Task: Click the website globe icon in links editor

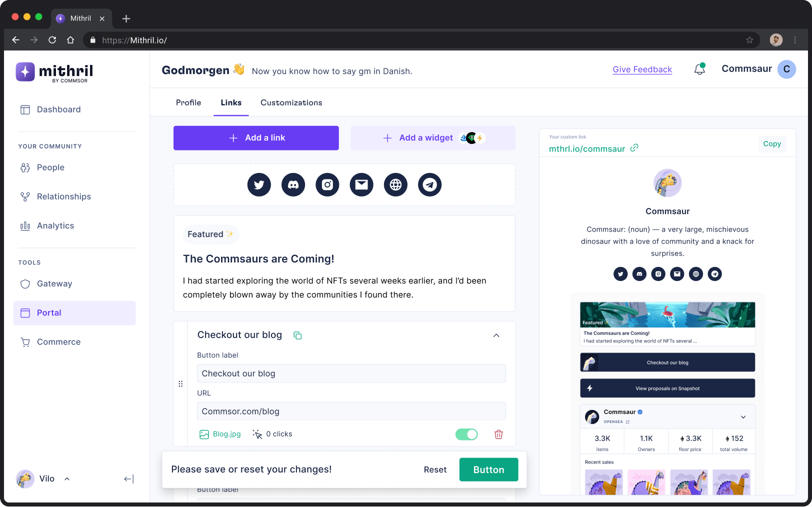Action: click(x=395, y=185)
